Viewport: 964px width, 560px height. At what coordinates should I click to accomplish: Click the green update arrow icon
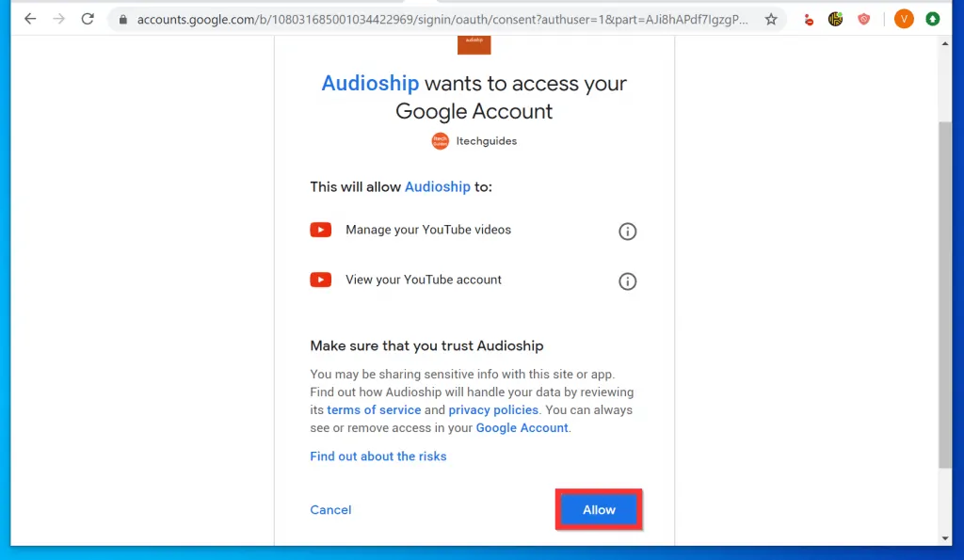click(x=933, y=19)
